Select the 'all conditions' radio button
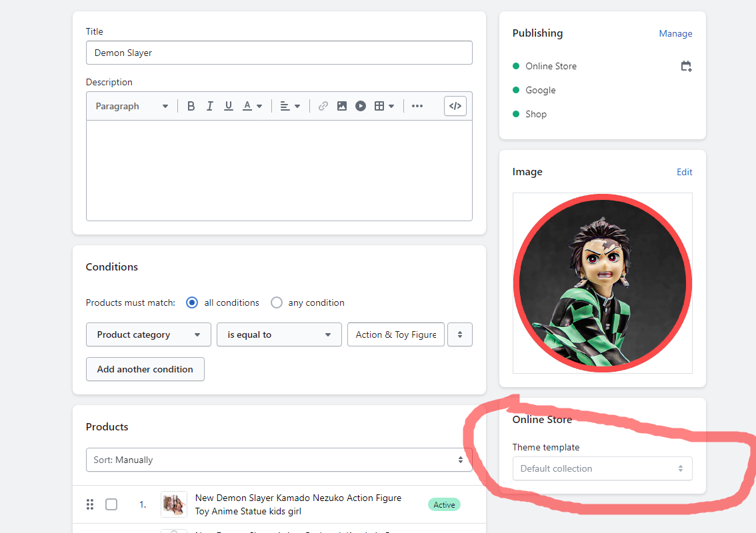Viewport: 756px width, 533px height. pyautogui.click(x=192, y=302)
